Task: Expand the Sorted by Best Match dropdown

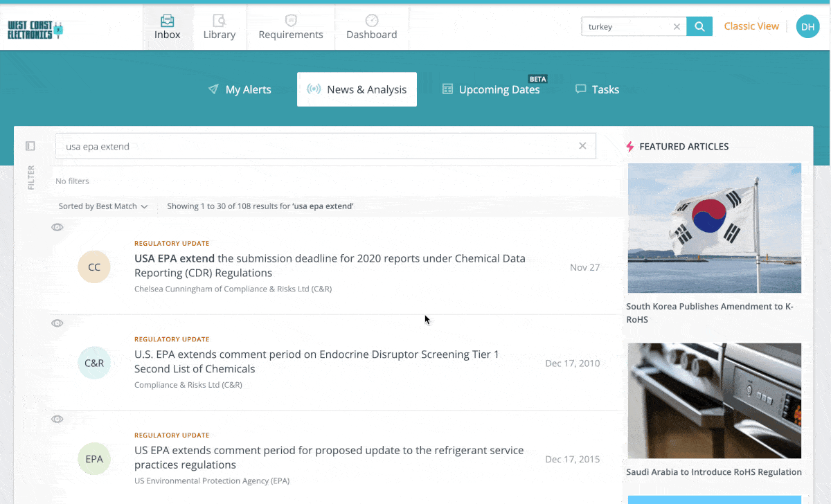Action: 103,206
